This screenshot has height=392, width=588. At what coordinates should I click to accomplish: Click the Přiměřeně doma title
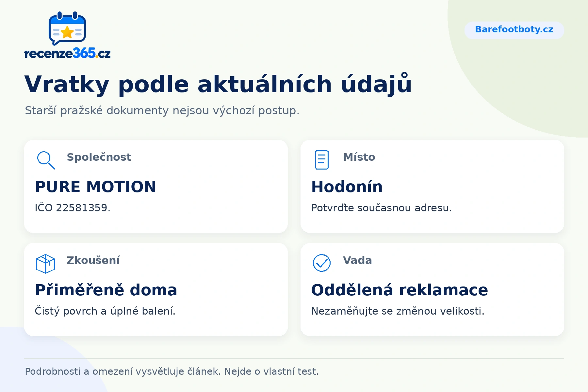pyautogui.click(x=106, y=290)
